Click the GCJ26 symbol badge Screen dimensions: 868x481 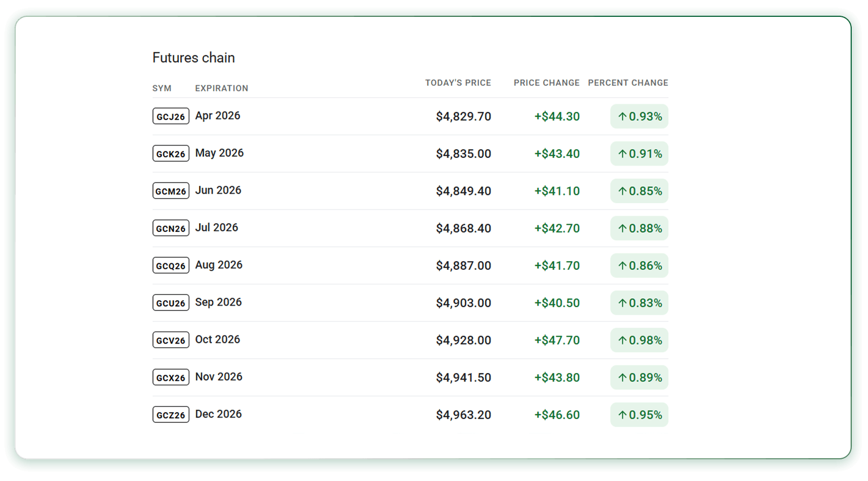[x=171, y=116]
